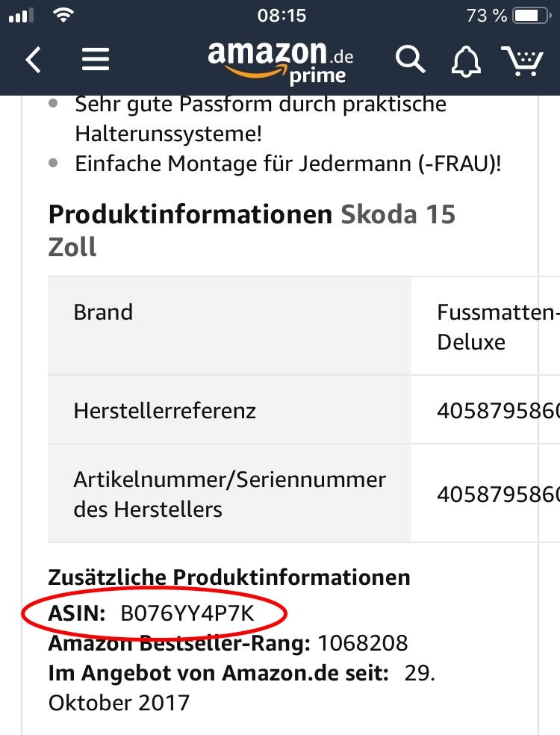The height and width of the screenshot is (735, 560).
Task: Tap Amazon Bestseller-Rang number 1068208
Action: tap(363, 643)
